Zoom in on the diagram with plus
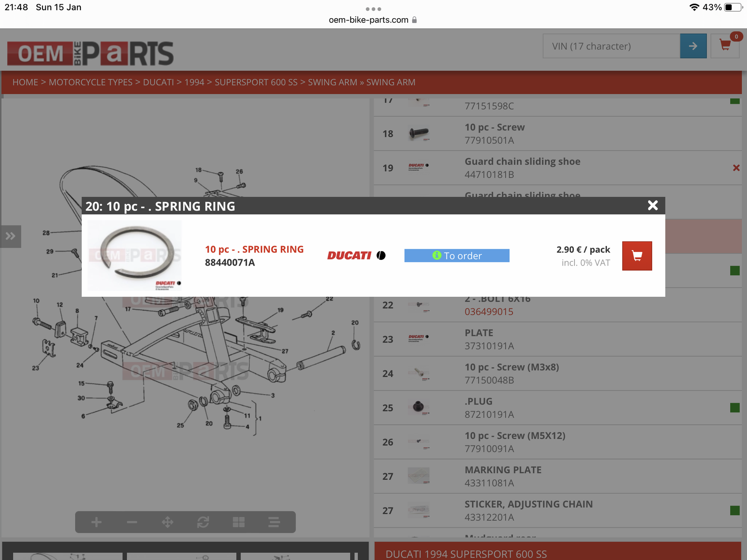Image resolution: width=747 pixels, height=560 pixels. tap(97, 522)
